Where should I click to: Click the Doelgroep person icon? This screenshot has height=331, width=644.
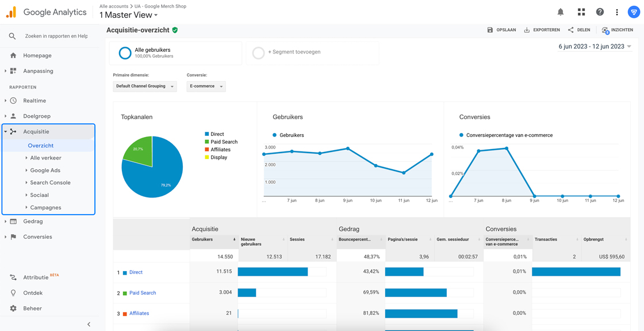(13, 116)
